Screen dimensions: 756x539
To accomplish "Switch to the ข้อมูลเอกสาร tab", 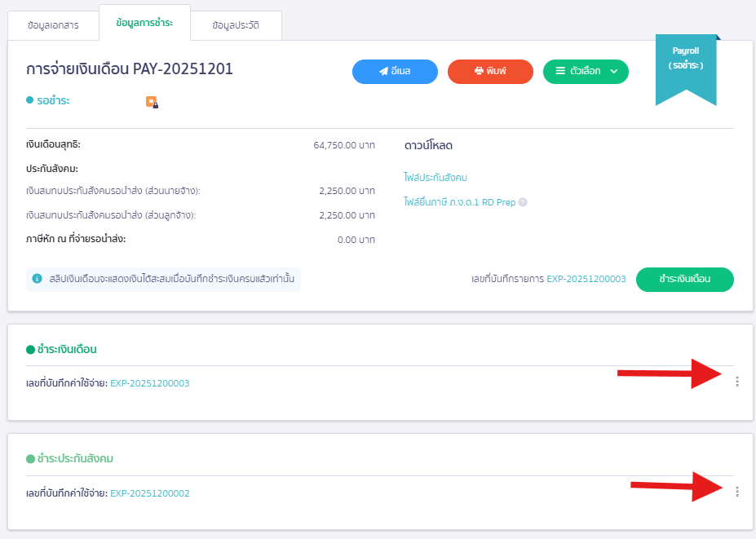I will coord(53,25).
